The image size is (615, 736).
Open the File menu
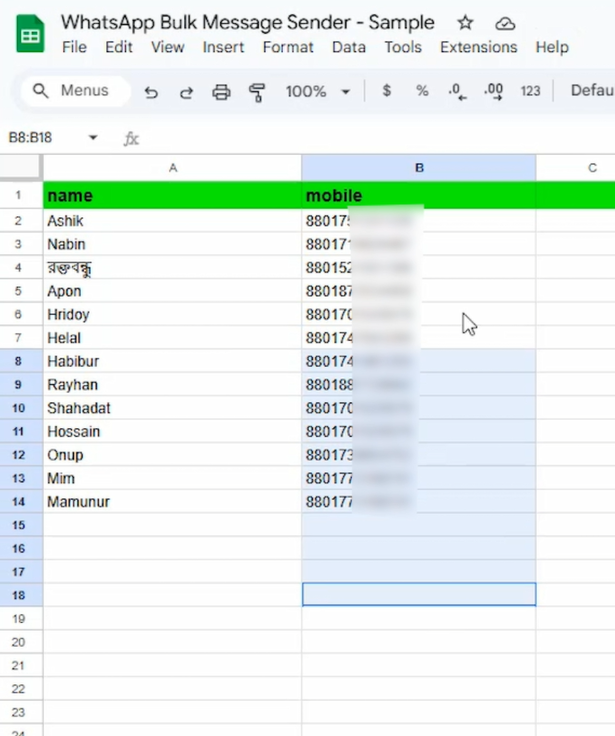[x=74, y=47]
